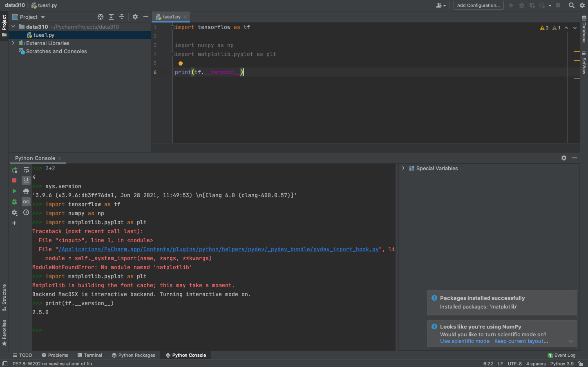Open IDE settings gear in top toolbar
The width and height of the screenshot is (588, 367).
(x=582, y=5)
